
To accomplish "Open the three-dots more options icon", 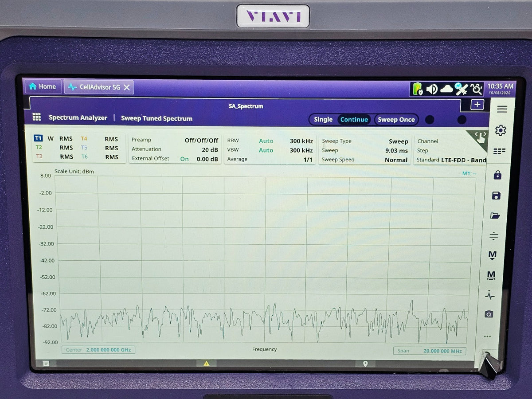I will pos(488,336).
